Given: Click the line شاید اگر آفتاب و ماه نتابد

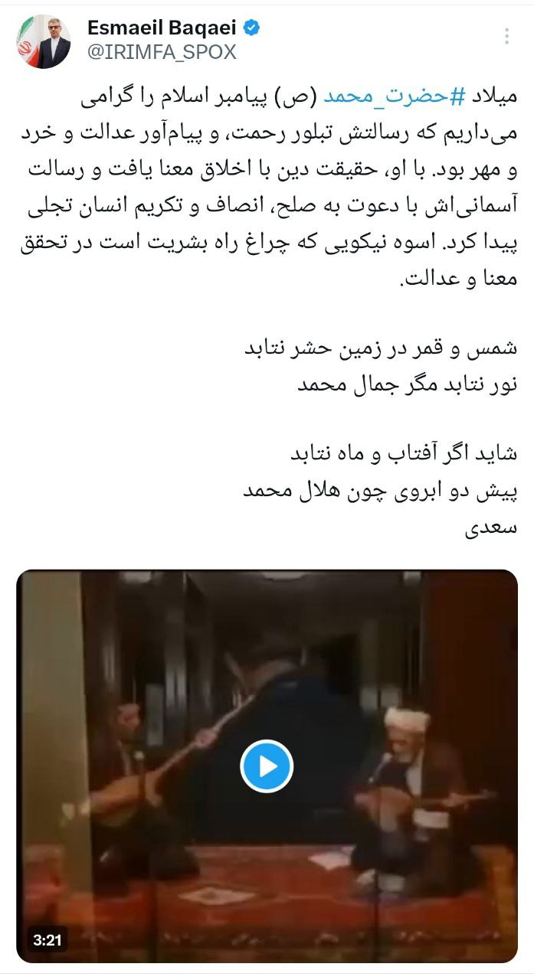Looking at the screenshot, I should [403, 456].
